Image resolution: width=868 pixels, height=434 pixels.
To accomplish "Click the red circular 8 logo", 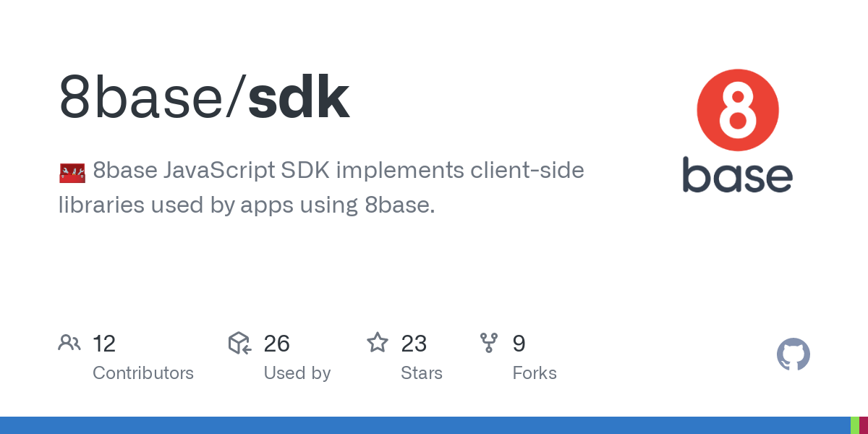I will (737, 111).
